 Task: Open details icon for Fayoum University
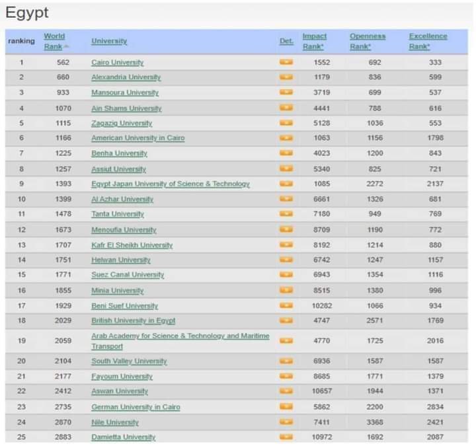click(x=286, y=376)
